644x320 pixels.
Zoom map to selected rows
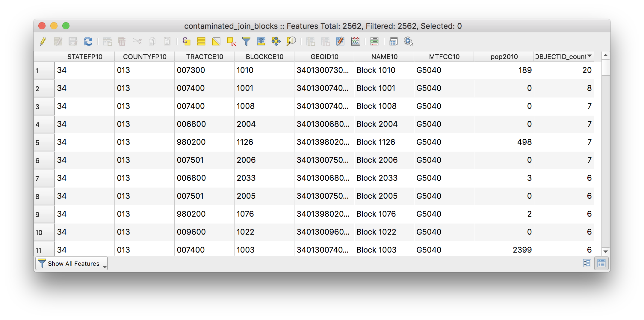pyautogui.click(x=291, y=41)
